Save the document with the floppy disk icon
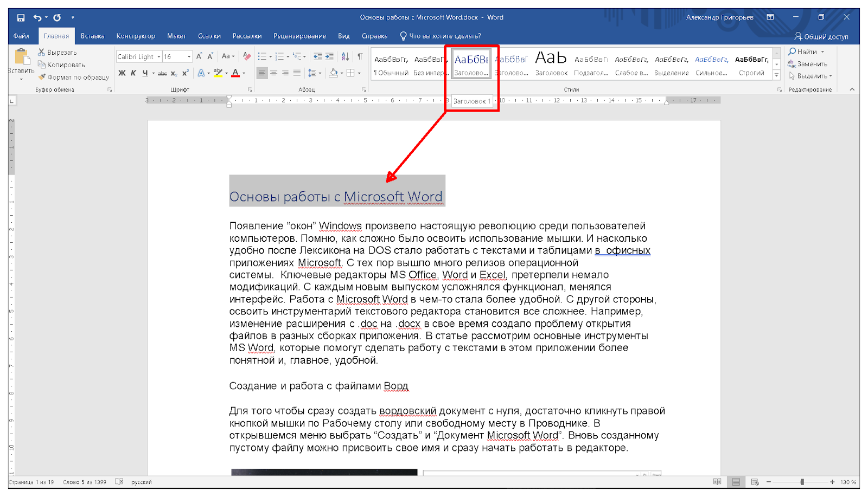 pos(21,17)
